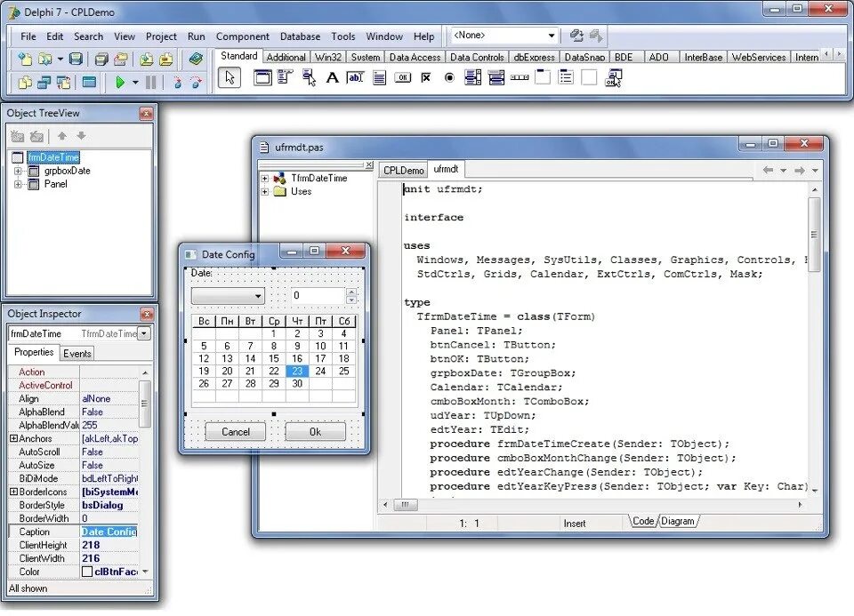Open the Run button dropdown arrow
Image resolution: width=854 pixels, height=616 pixels.
pyautogui.click(x=135, y=84)
